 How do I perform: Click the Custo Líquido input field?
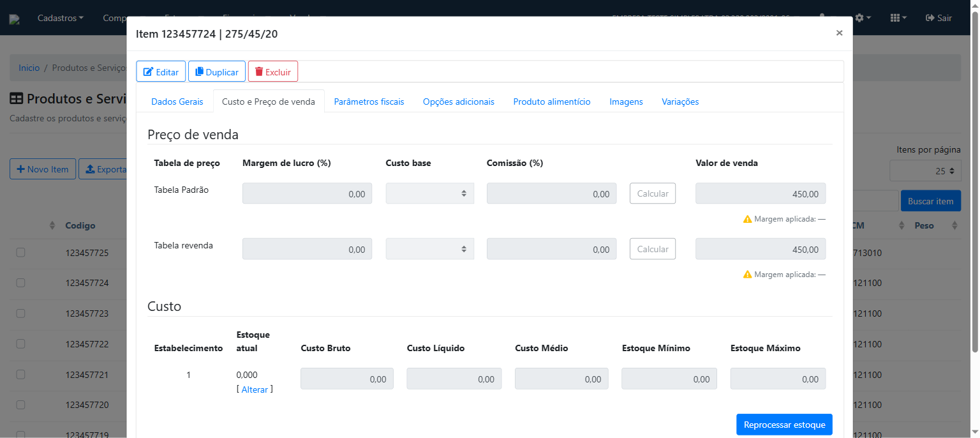[454, 379]
